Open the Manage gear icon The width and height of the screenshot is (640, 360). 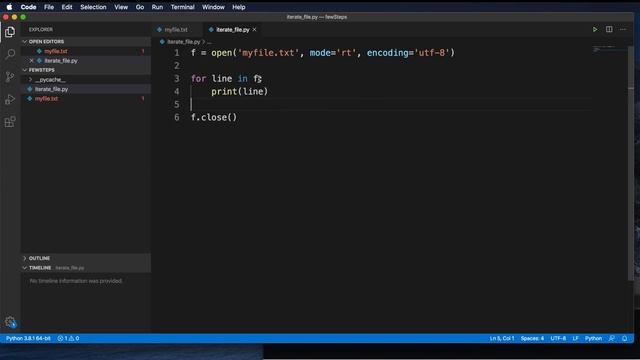click(10, 322)
